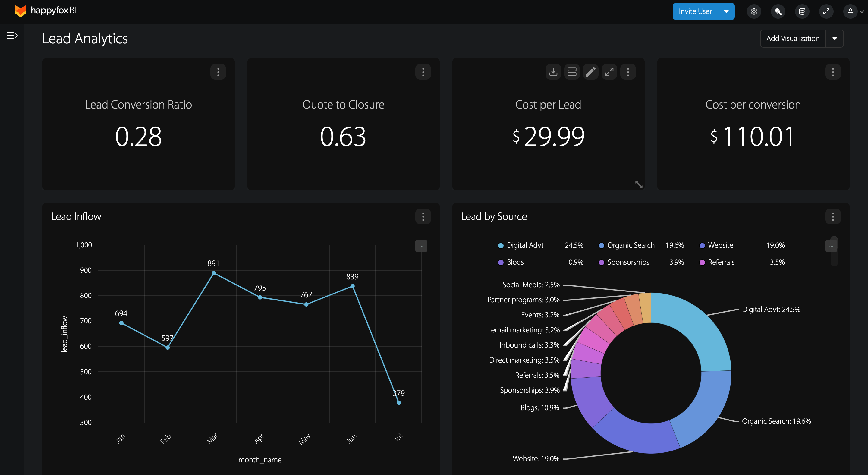Click the 'Direct marketing: 3.5%' label
The height and width of the screenshot is (475, 868).
[x=524, y=360]
